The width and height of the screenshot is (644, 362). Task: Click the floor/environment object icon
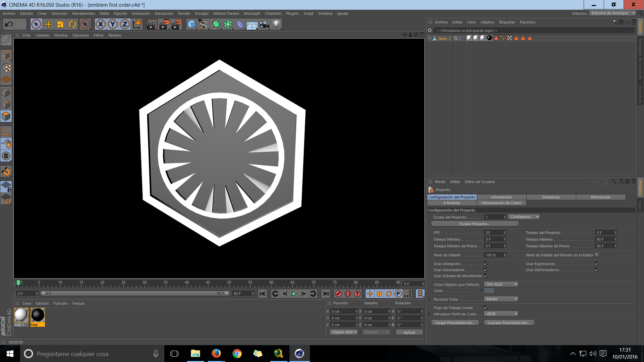point(252,24)
